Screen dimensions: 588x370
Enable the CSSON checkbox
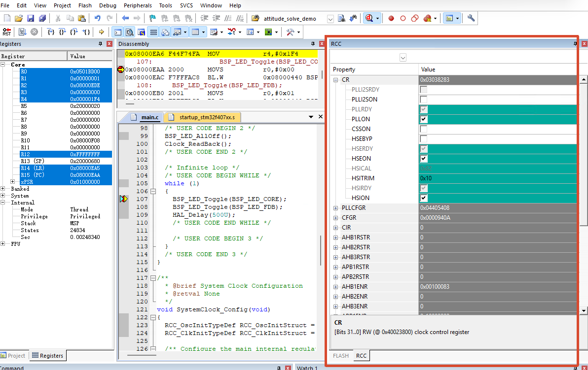tap(424, 129)
